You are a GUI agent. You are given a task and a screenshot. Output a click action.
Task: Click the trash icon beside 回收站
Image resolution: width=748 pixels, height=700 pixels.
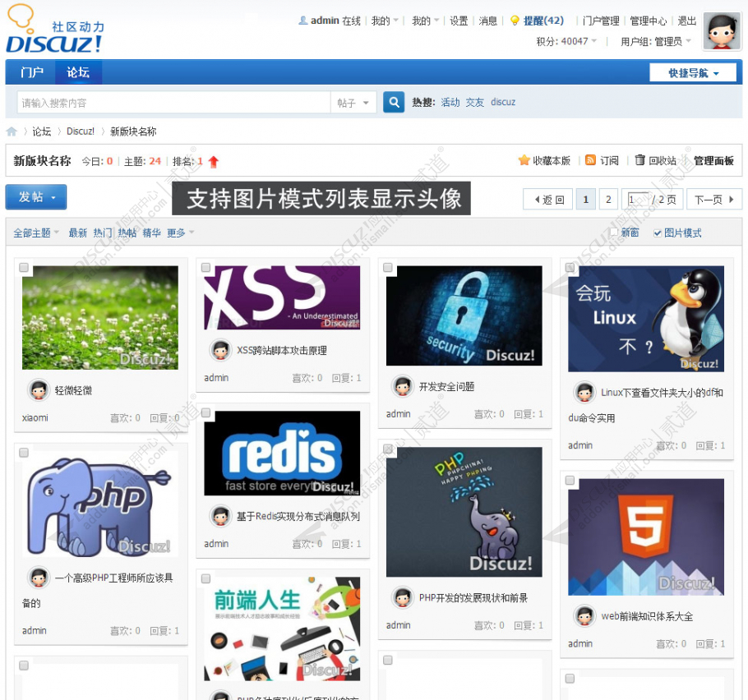639,160
